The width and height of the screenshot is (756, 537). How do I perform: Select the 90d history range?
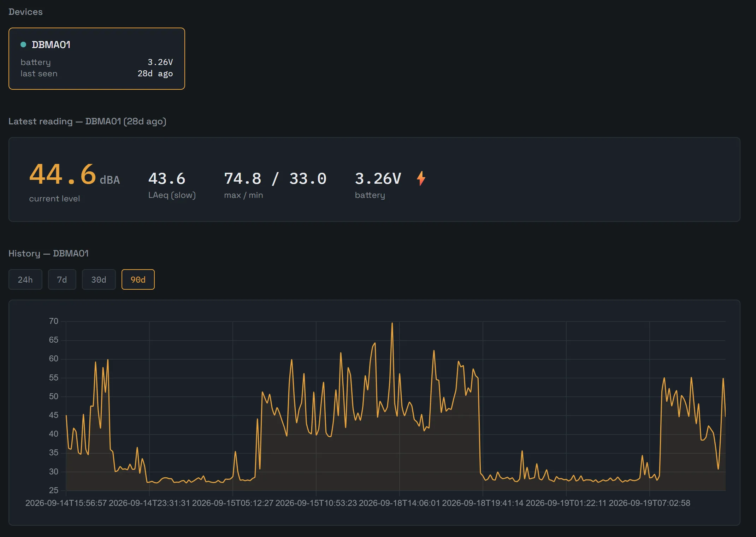pos(138,279)
